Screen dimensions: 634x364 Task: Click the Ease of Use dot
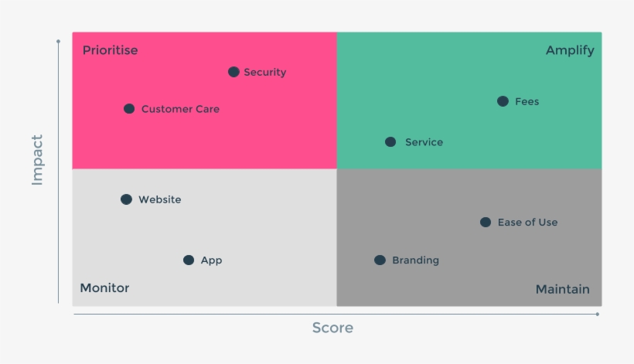486,223
